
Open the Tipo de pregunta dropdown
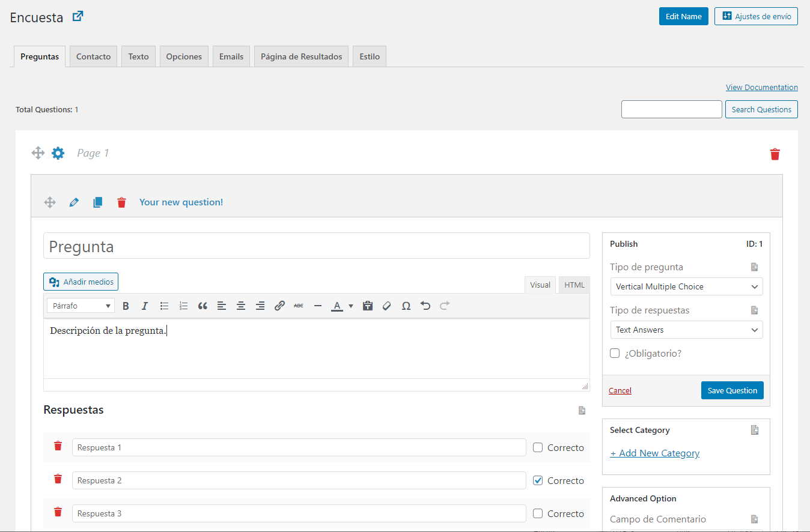point(686,286)
